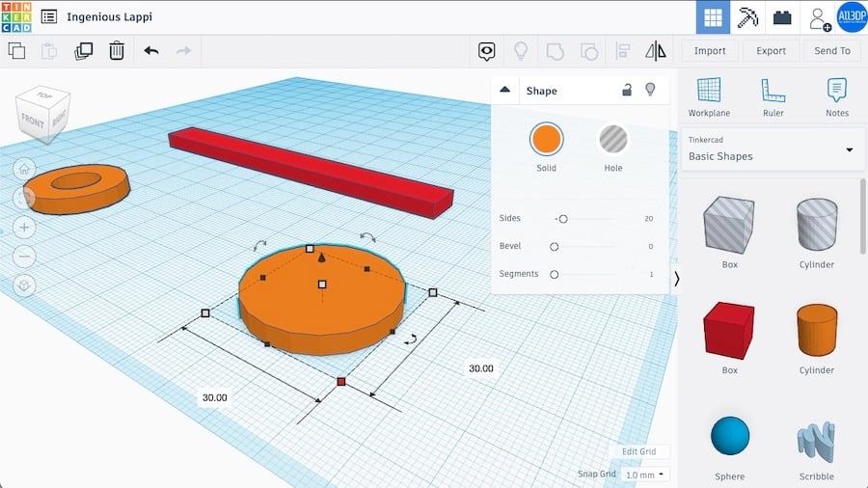This screenshot has width=868, height=488.
Task: Pick the orange Cylinder shape thumbnail
Action: (x=816, y=331)
